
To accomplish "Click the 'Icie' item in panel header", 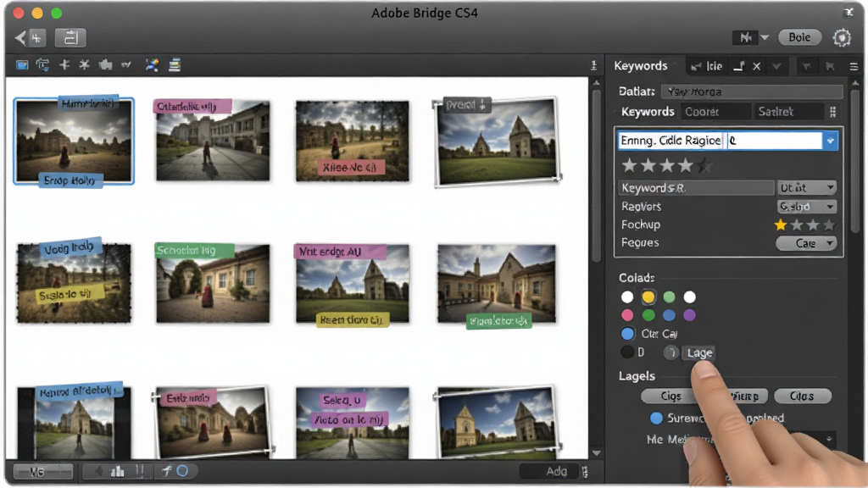I will [714, 66].
